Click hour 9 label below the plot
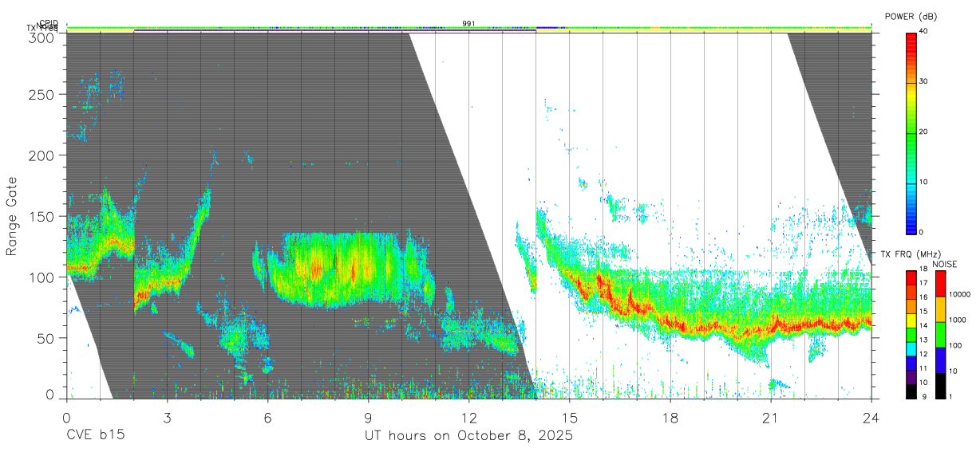 [x=368, y=416]
